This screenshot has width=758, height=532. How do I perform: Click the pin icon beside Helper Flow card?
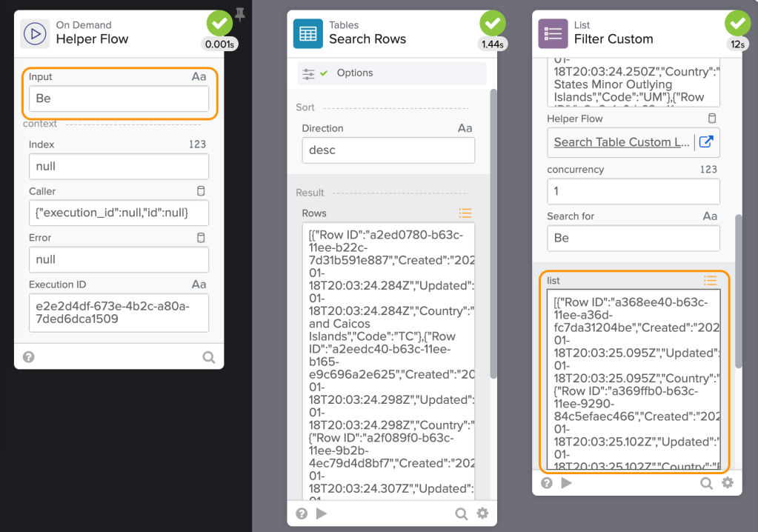[x=240, y=14]
